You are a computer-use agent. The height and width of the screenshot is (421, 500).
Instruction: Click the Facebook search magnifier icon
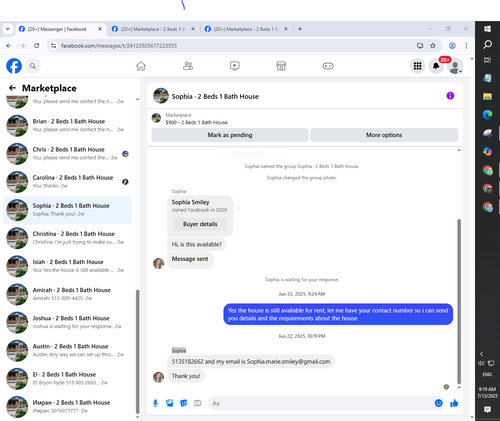click(33, 66)
